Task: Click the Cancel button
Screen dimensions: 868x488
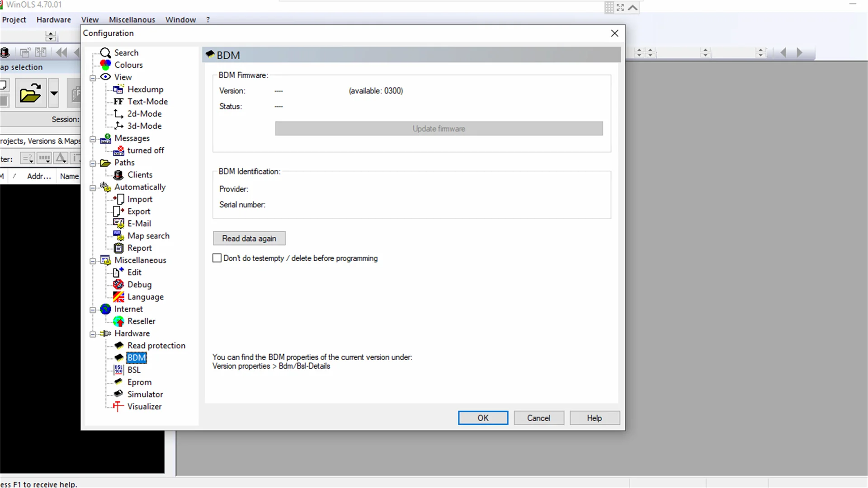Action: [x=538, y=418]
